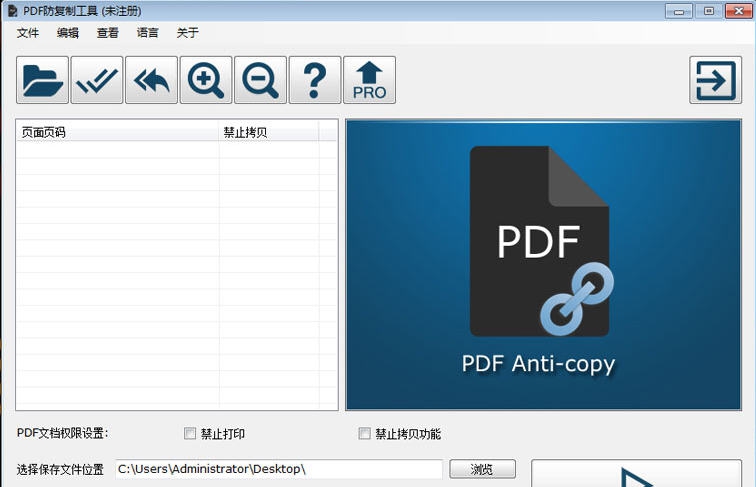Click the exit arrow icon at top right
Image resolution: width=756 pixels, height=487 pixels.
[x=716, y=80]
